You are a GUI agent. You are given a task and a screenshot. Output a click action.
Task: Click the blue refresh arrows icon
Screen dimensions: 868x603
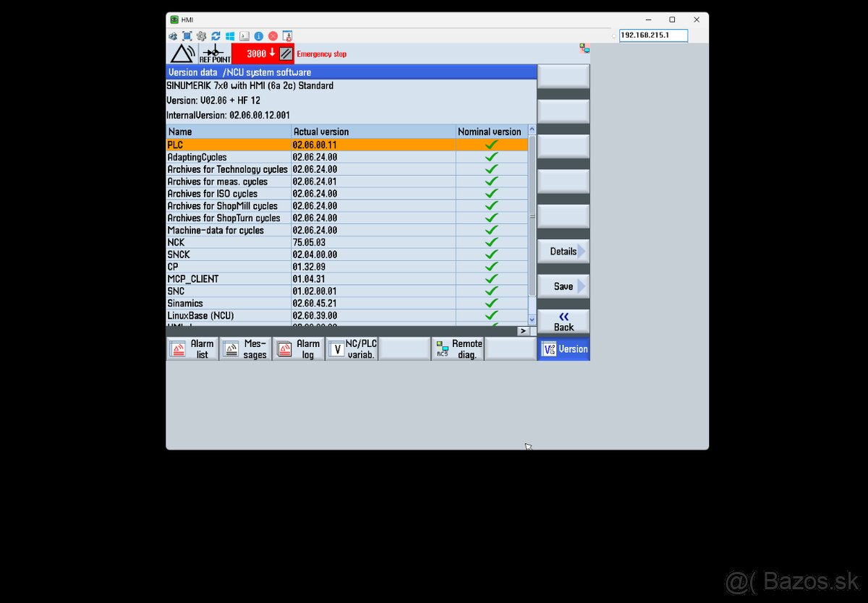216,35
